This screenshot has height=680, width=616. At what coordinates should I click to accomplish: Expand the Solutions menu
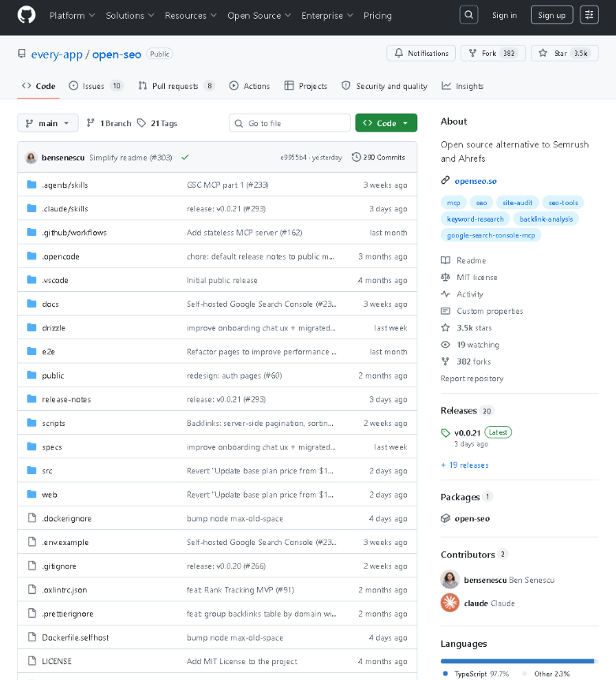[x=129, y=16]
